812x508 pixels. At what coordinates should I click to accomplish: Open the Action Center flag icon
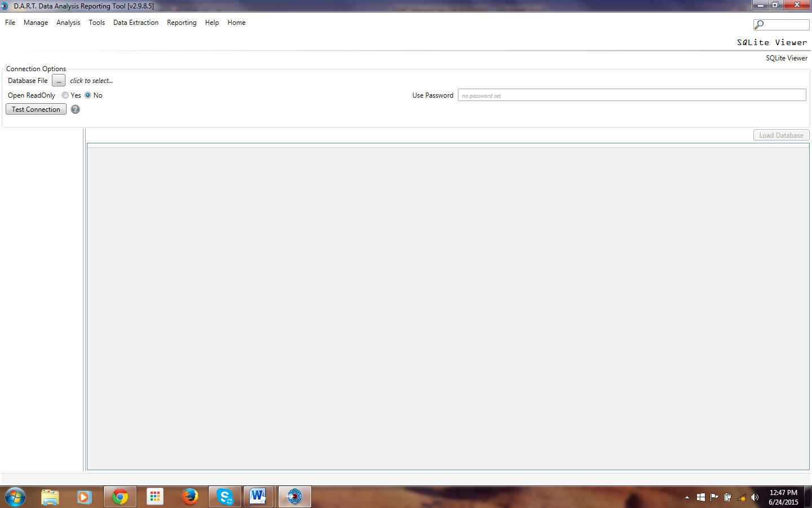coord(714,497)
